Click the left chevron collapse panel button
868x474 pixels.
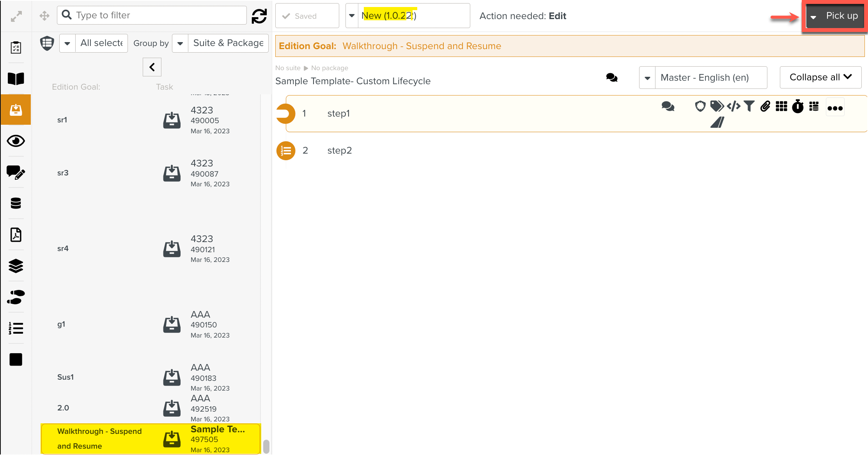[152, 67]
